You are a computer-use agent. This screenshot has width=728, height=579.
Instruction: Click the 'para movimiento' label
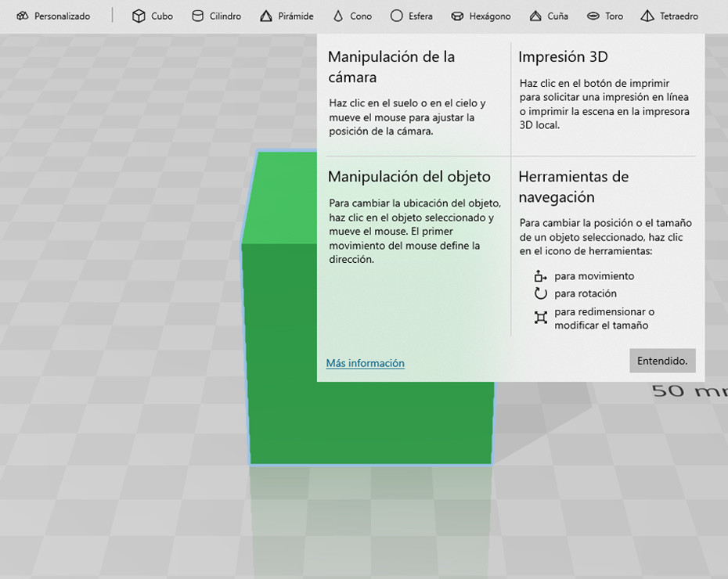594,276
